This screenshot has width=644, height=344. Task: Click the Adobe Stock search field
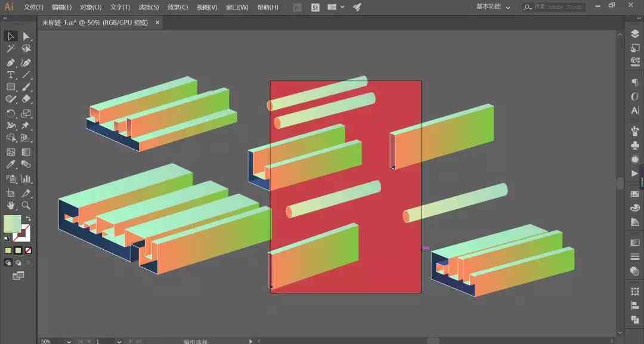pos(554,7)
